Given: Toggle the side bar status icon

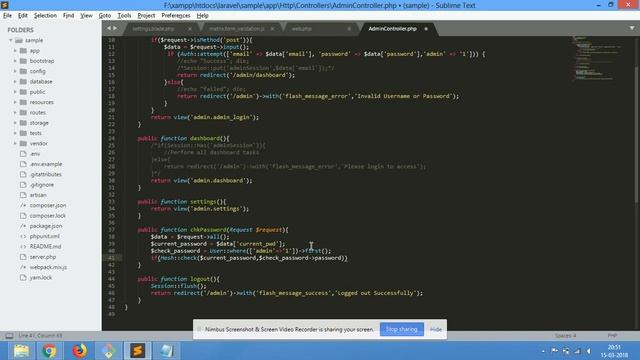Looking at the screenshot, I should [x=9, y=336].
